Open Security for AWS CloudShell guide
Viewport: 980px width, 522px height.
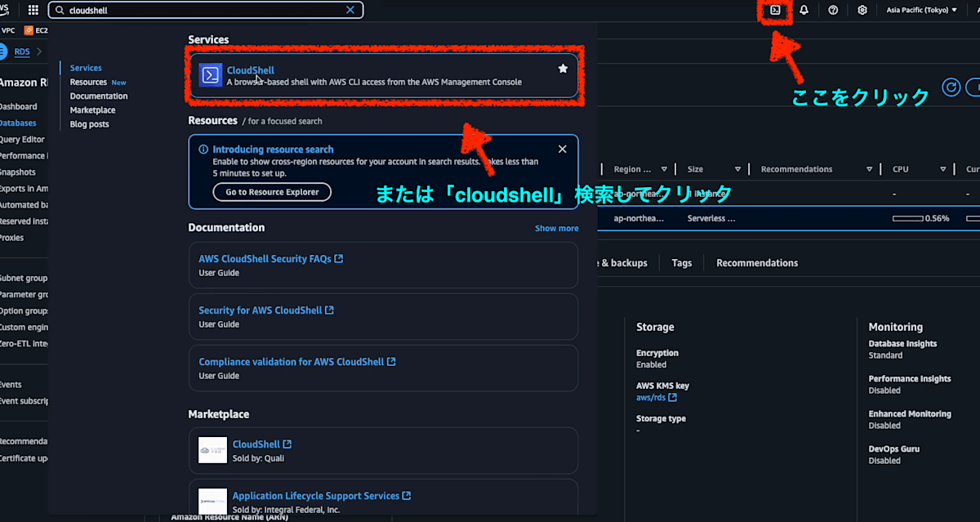click(x=266, y=310)
